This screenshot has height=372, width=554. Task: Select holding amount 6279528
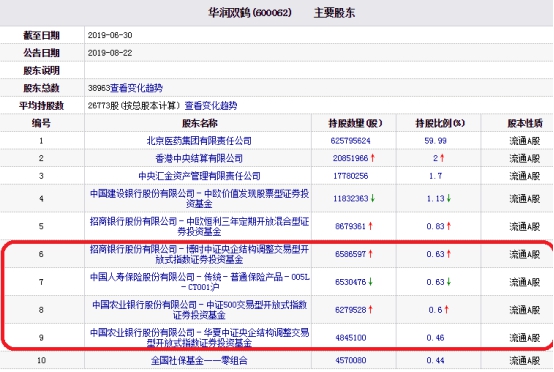click(x=350, y=310)
